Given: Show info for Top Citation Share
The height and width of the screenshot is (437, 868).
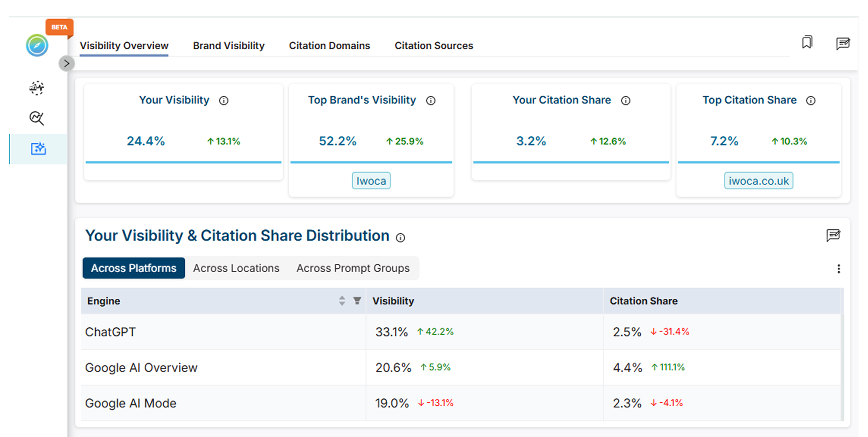Looking at the screenshot, I should (811, 101).
